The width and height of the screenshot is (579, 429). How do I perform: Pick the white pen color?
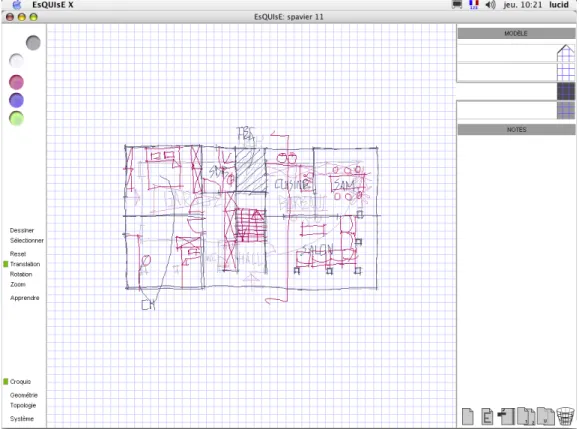coord(16,61)
